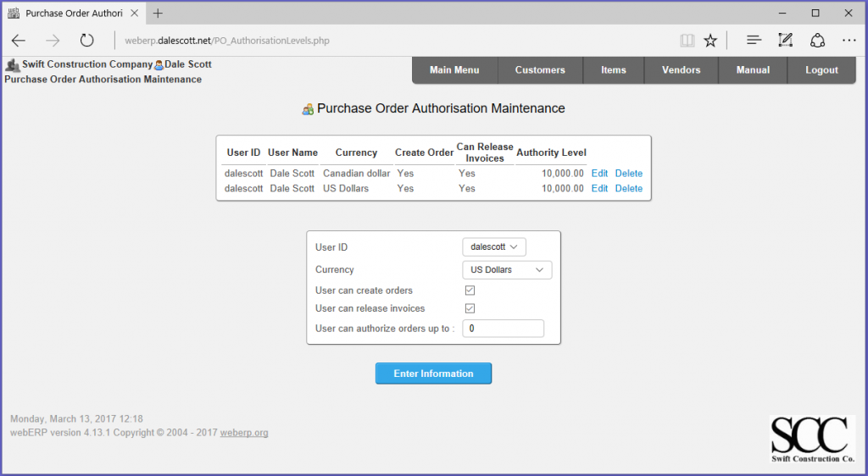
Task: Open the Hub lines icon
Action: pos(754,41)
